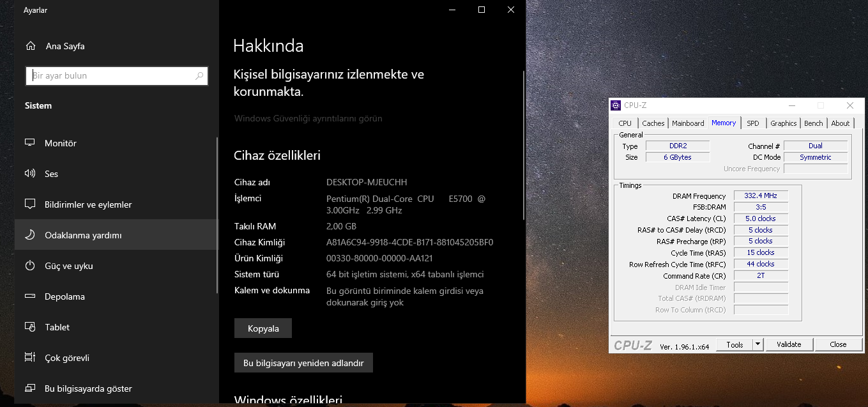Screen dimensions: 868x407
Task: Click 'Bu bilgisayarı yeniden adlandır'
Action: pyautogui.click(x=303, y=362)
